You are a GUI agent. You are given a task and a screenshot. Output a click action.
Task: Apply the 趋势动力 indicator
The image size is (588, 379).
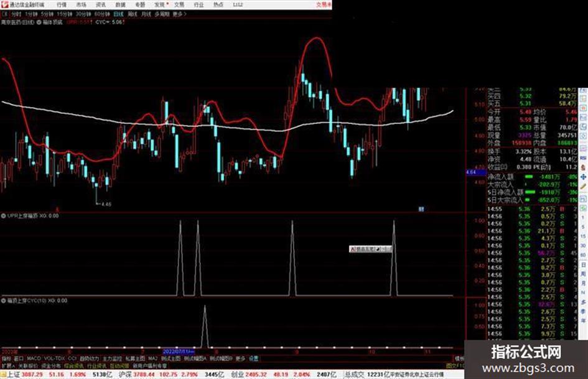[x=89, y=358]
